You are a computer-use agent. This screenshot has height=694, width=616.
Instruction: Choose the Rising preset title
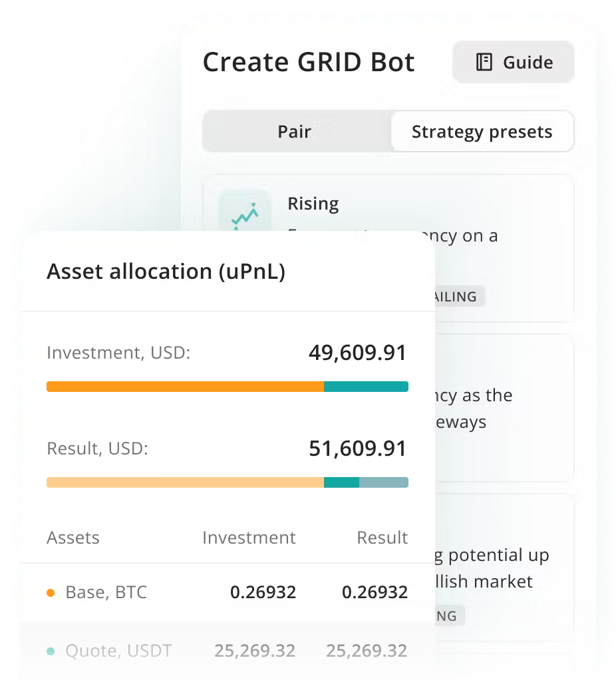tap(313, 204)
